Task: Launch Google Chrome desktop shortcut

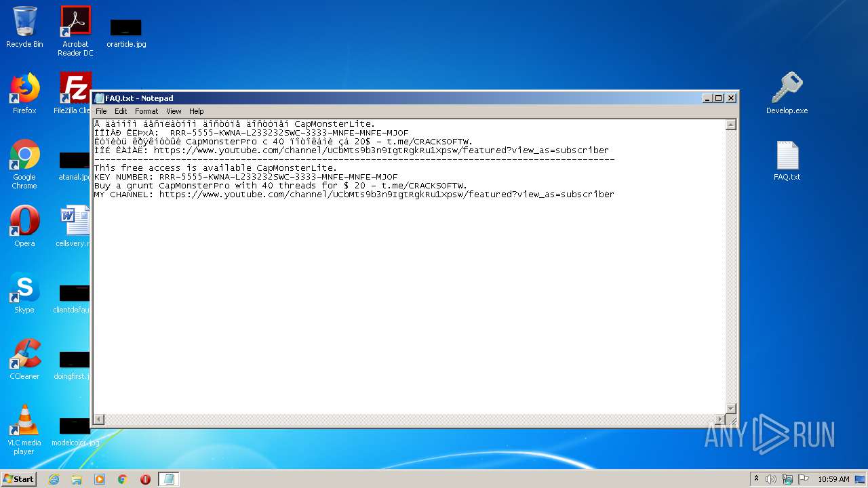Action: click(24, 164)
